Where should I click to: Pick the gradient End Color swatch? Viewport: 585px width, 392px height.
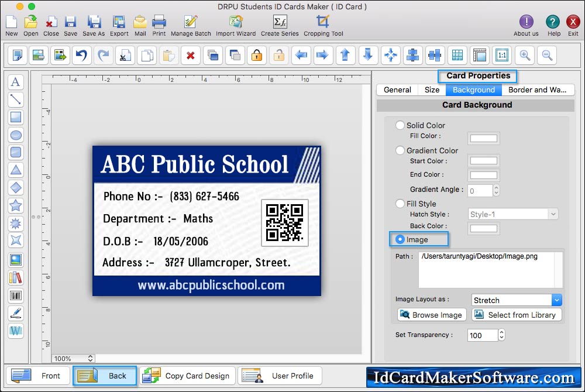(484, 175)
